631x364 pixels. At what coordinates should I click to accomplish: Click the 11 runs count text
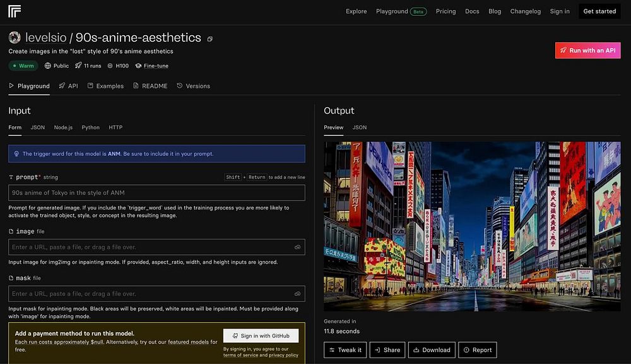tap(93, 66)
